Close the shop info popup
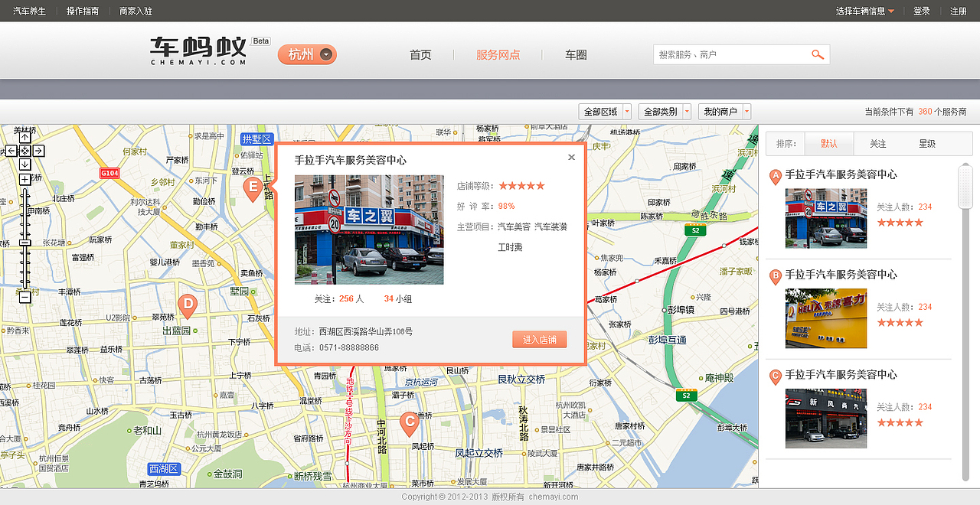This screenshot has width=980, height=505. [571, 158]
